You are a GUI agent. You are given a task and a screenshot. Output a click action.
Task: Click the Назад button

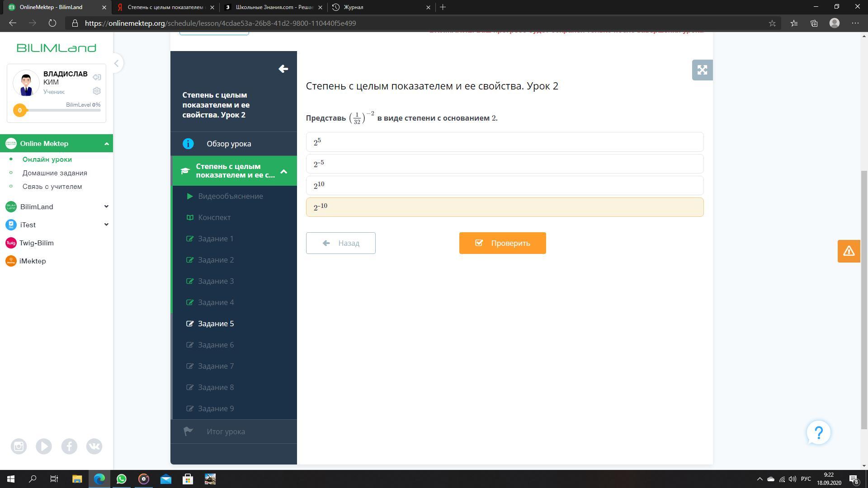click(340, 243)
